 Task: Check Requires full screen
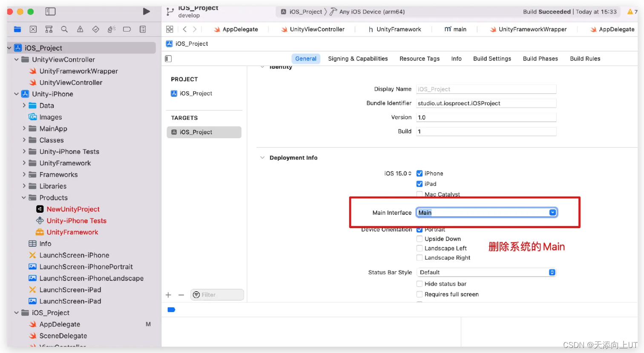pos(420,294)
